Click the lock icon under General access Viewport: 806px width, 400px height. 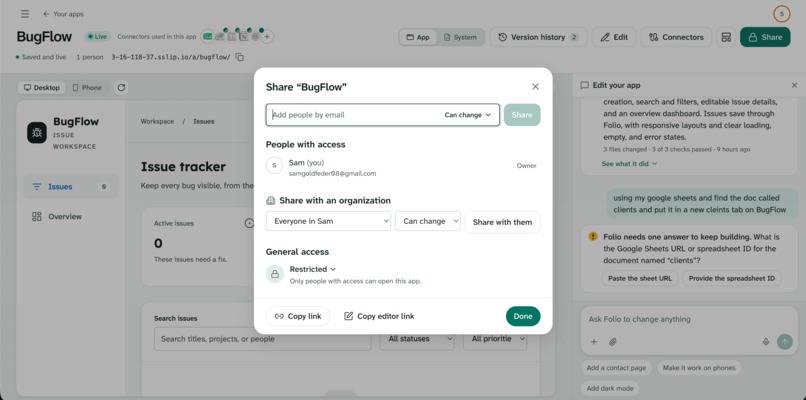(x=274, y=274)
